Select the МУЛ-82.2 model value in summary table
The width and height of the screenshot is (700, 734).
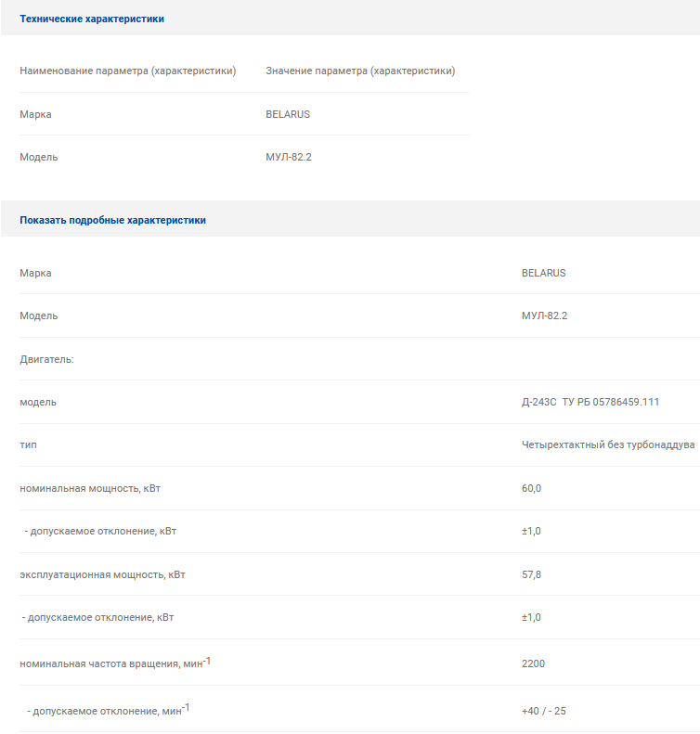pyautogui.click(x=289, y=157)
